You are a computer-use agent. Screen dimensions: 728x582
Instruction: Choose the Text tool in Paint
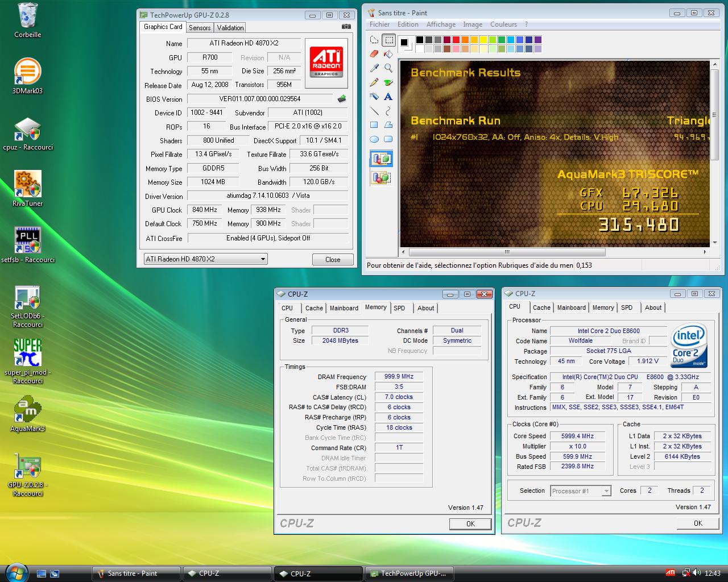pos(388,97)
